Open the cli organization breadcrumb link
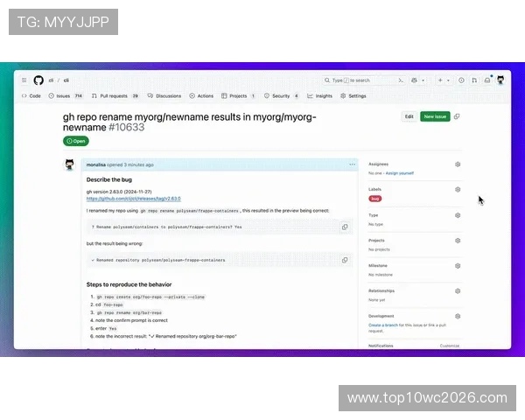The image size is (525, 420). (51, 80)
